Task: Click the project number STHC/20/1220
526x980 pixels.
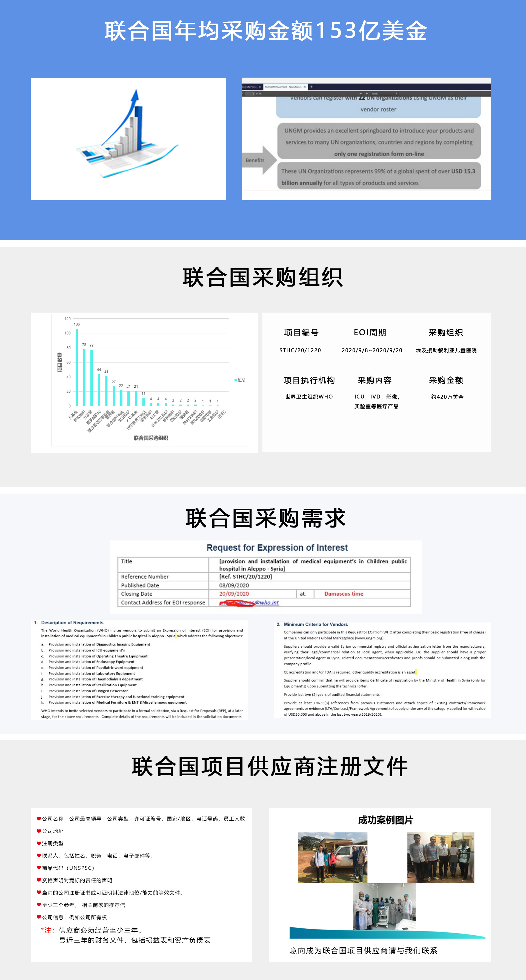Action: tap(300, 350)
